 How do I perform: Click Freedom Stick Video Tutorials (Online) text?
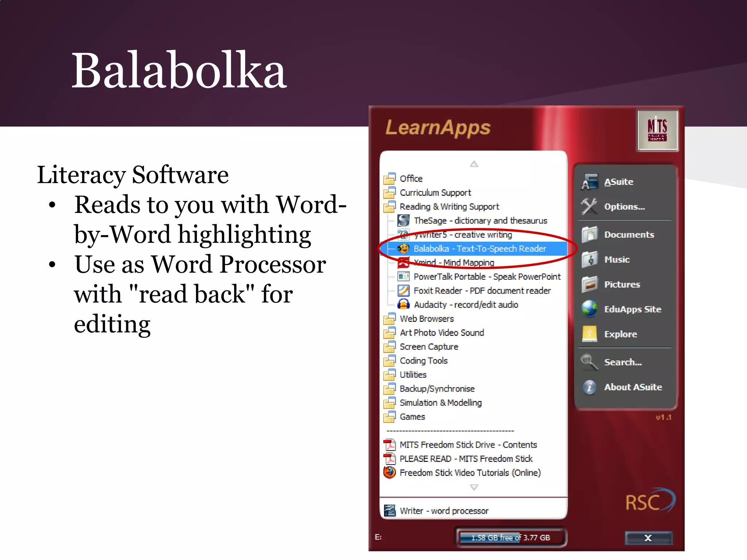(470, 473)
